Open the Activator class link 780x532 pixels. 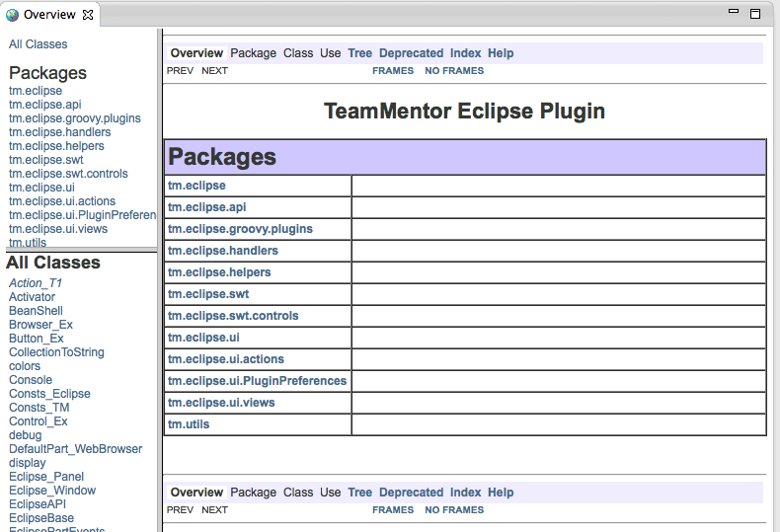pyautogui.click(x=32, y=297)
